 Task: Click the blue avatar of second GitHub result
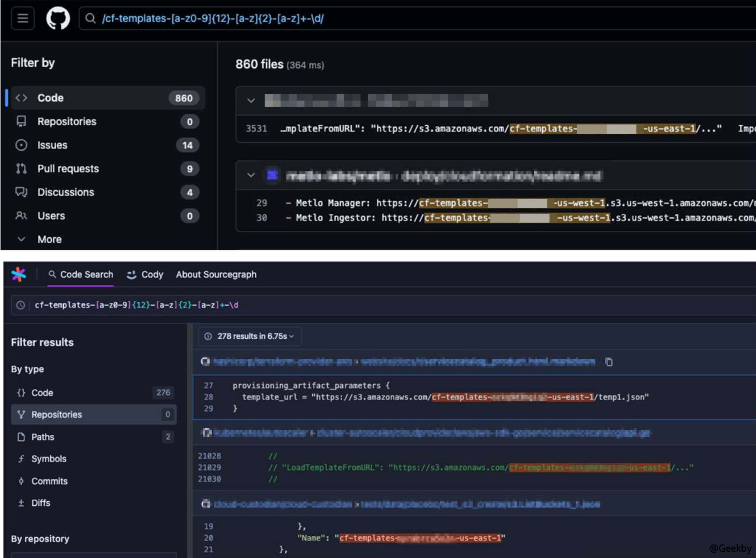(272, 175)
